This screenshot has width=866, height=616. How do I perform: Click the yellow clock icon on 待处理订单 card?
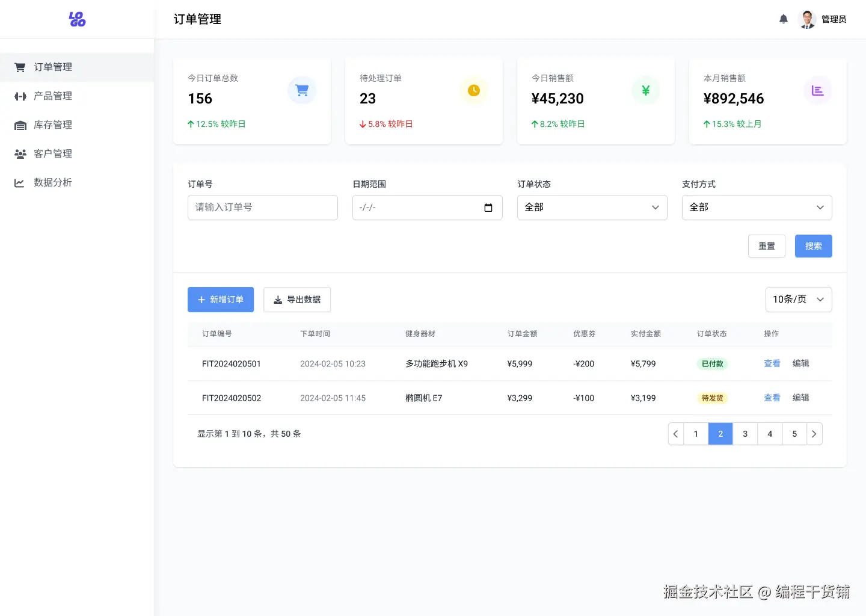pyautogui.click(x=474, y=90)
